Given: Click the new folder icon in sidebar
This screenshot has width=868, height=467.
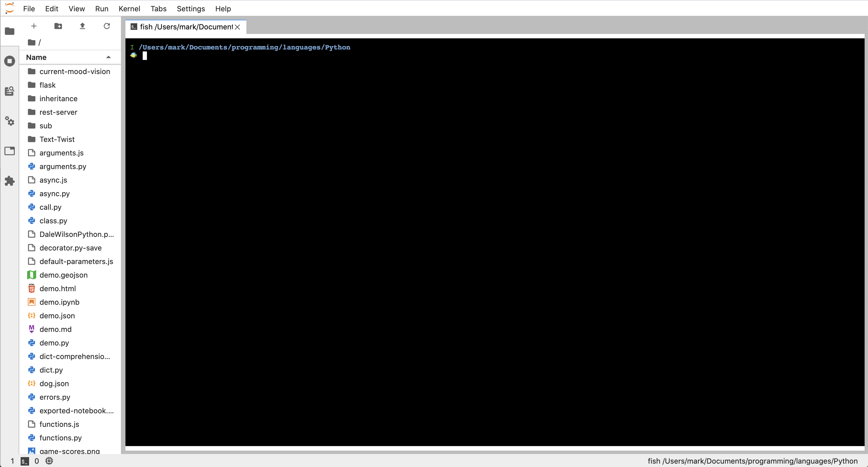Looking at the screenshot, I should point(58,26).
